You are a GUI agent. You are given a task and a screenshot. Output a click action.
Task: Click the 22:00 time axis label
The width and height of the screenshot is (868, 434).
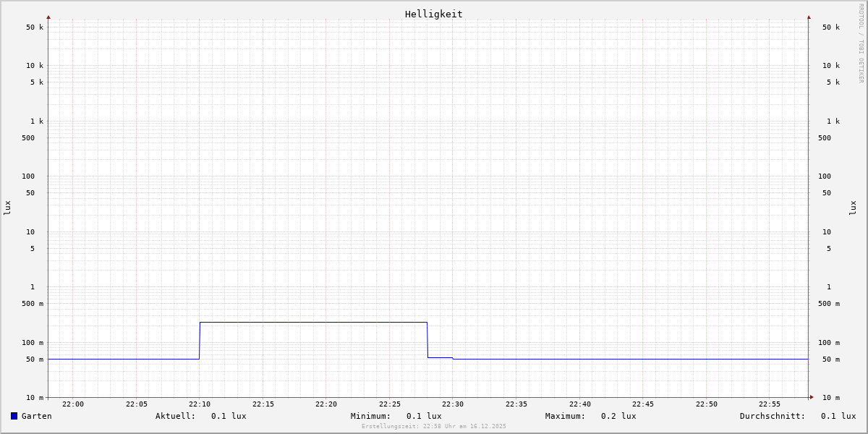click(x=73, y=404)
